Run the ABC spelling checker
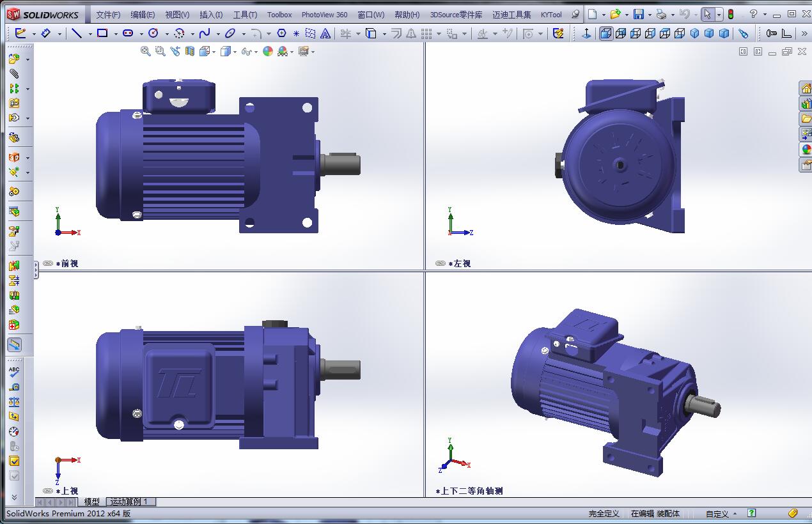This screenshot has height=524, width=812. coord(14,371)
